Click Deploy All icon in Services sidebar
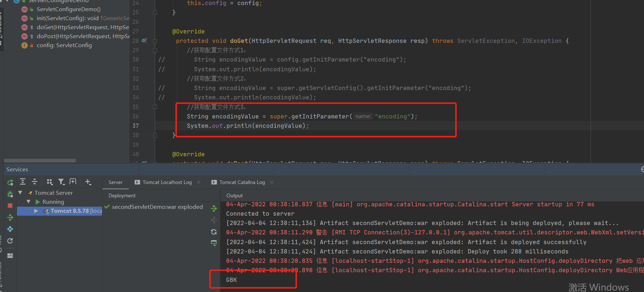This screenshot has width=644, height=292. 10,217
